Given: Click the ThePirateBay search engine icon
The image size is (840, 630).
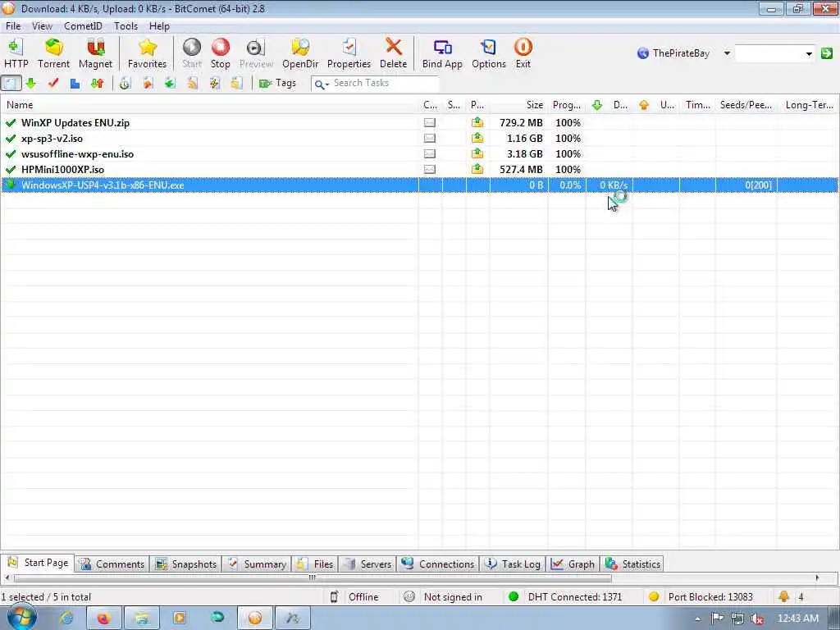Looking at the screenshot, I should coord(643,53).
